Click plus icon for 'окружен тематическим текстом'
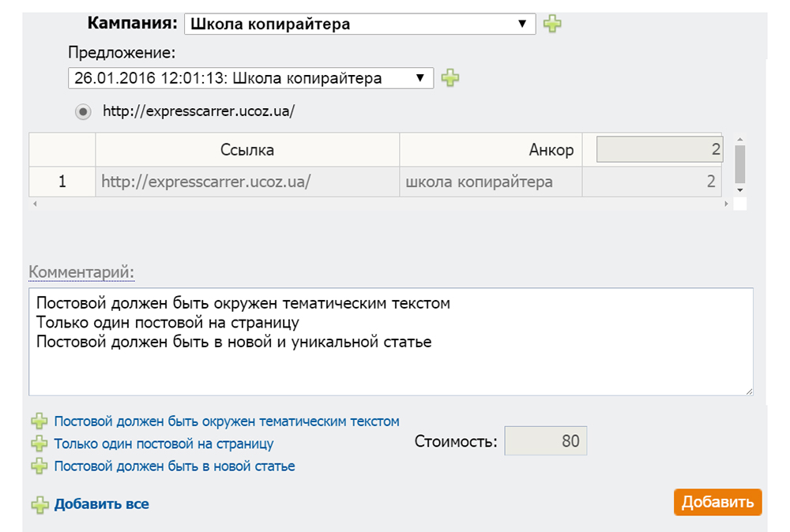This screenshot has height=532, width=790. 39,421
